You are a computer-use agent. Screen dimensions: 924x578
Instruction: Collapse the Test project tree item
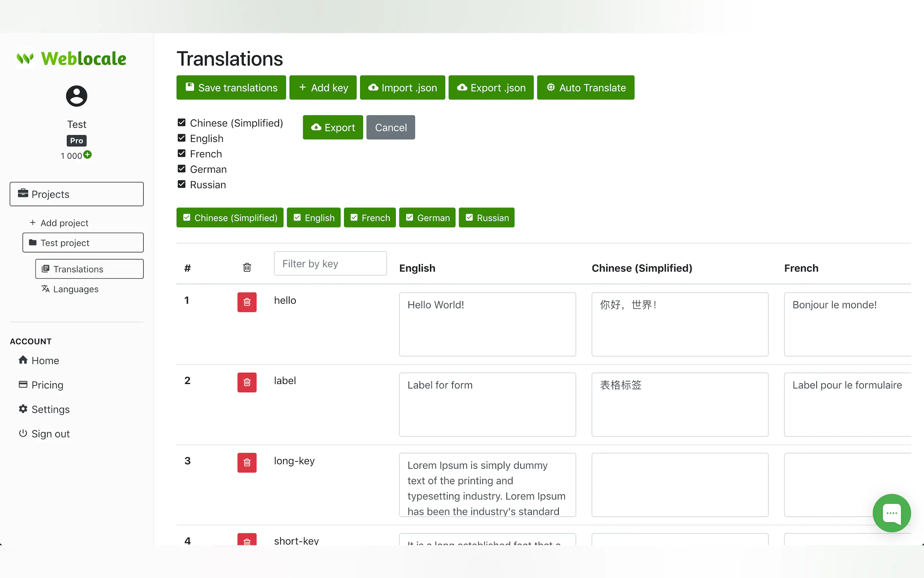point(83,243)
